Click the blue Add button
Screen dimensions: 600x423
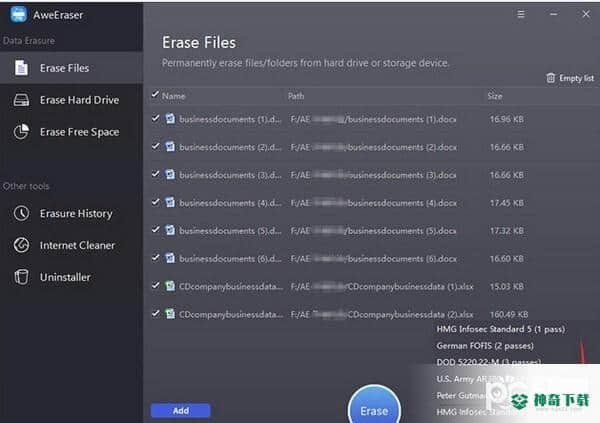[x=180, y=410]
